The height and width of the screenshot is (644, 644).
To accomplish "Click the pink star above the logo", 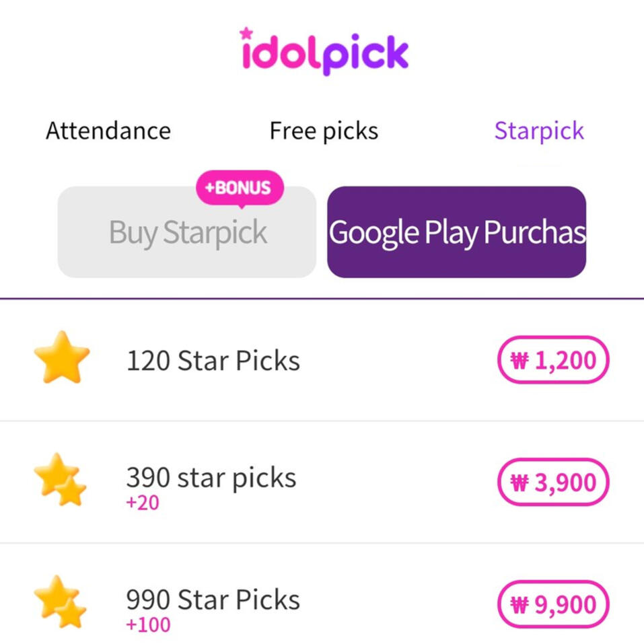I will click(246, 32).
